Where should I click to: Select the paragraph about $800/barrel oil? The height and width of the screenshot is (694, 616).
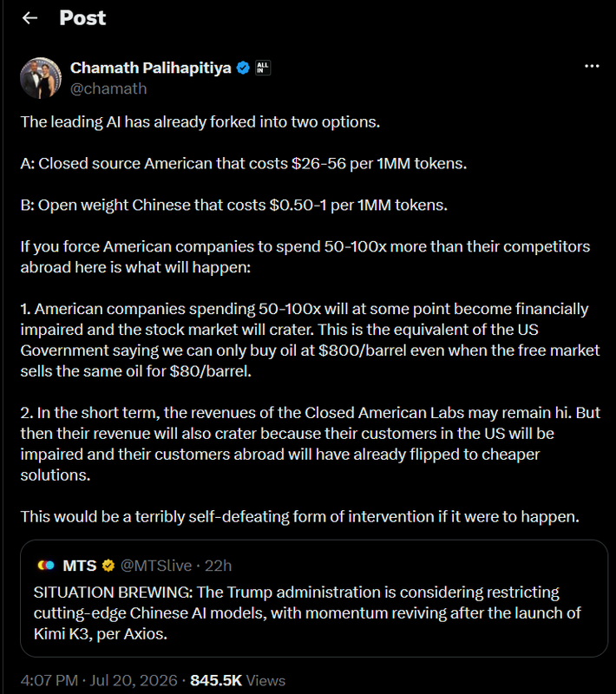pos(310,340)
